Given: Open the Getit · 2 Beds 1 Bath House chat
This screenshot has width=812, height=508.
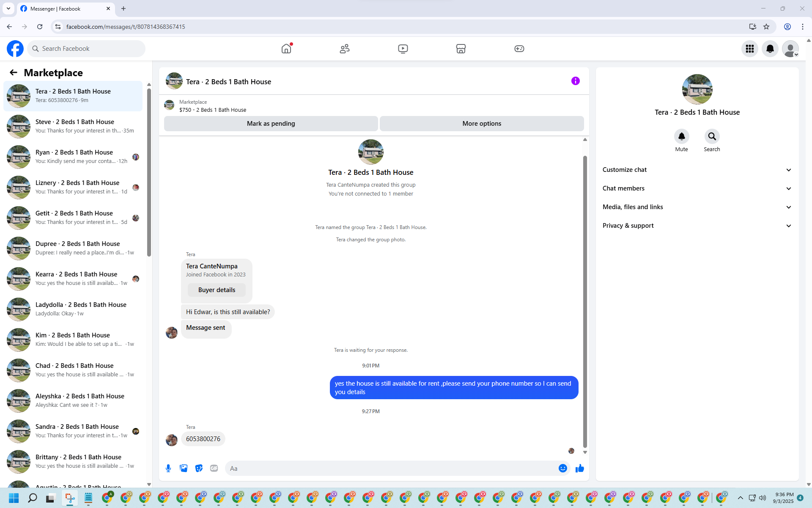Looking at the screenshot, I should coord(73,218).
